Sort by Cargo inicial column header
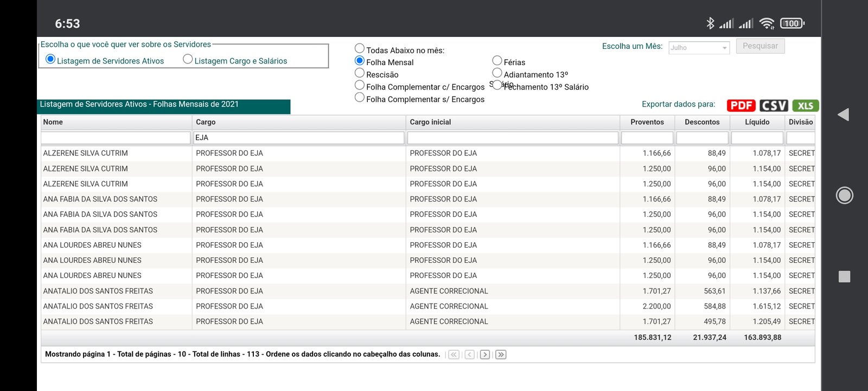868x391 pixels. click(x=430, y=122)
